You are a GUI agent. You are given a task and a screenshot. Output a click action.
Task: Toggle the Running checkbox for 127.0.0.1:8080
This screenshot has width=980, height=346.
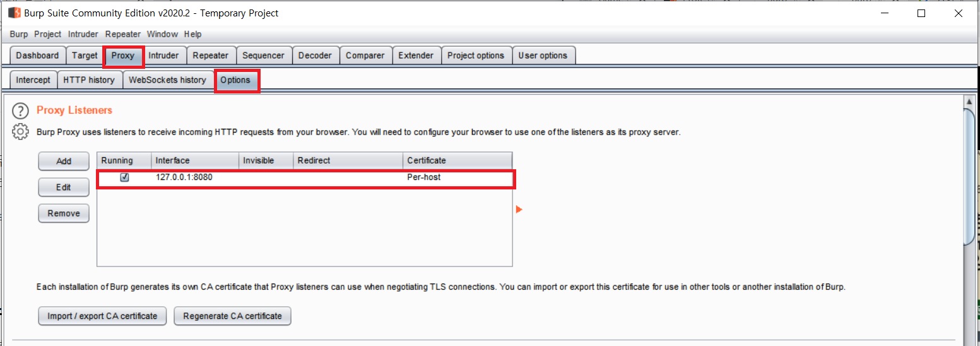[x=124, y=177]
